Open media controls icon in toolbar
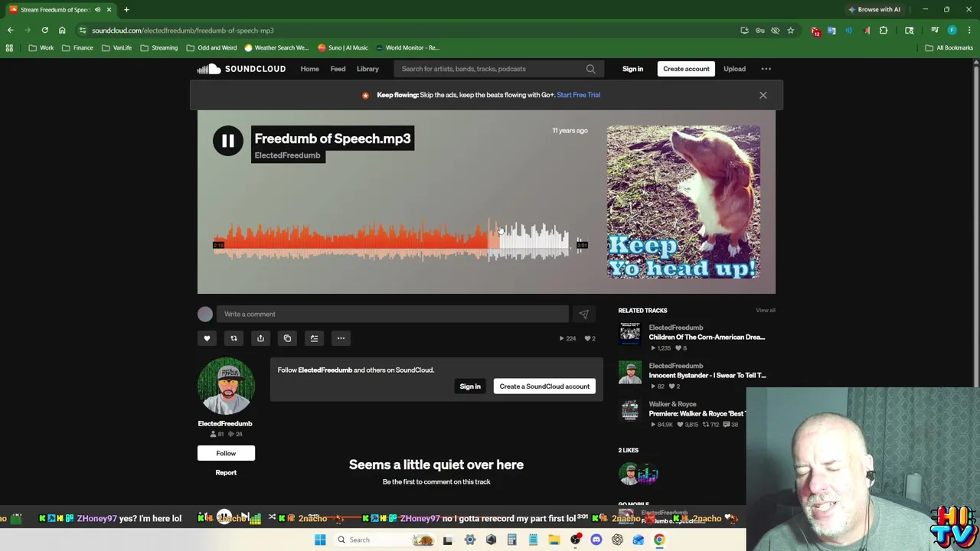The height and width of the screenshot is (551, 980). pyautogui.click(x=935, y=31)
